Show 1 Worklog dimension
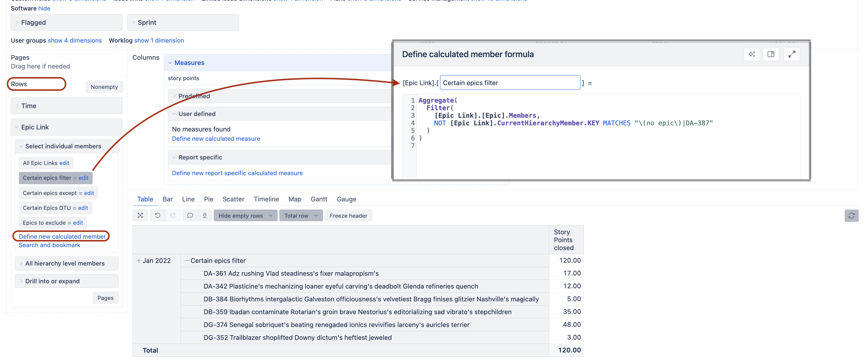This screenshot has height=362, width=868. (x=159, y=41)
